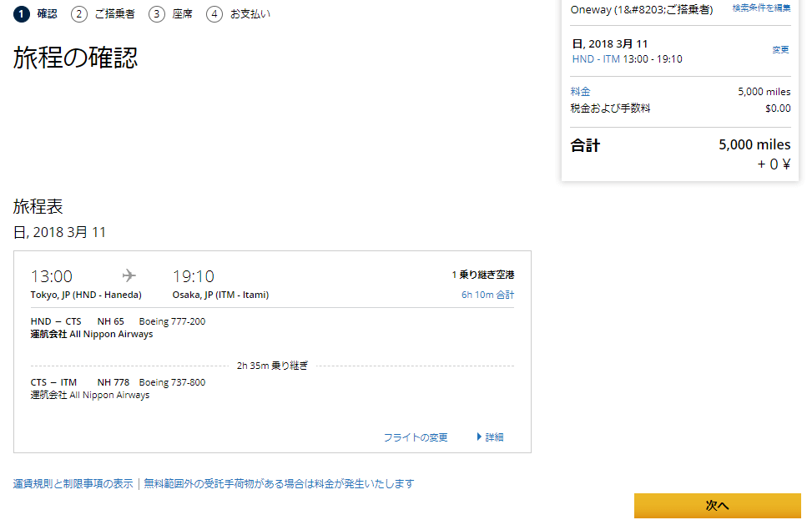Expand the 詳細 flight details
Viewport: 812px width, 525px height.
(491, 437)
